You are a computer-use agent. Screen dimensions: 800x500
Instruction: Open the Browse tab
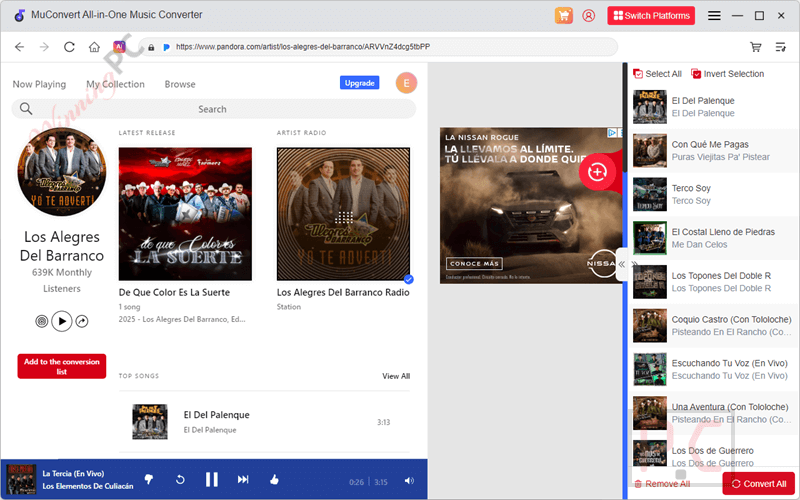click(180, 84)
